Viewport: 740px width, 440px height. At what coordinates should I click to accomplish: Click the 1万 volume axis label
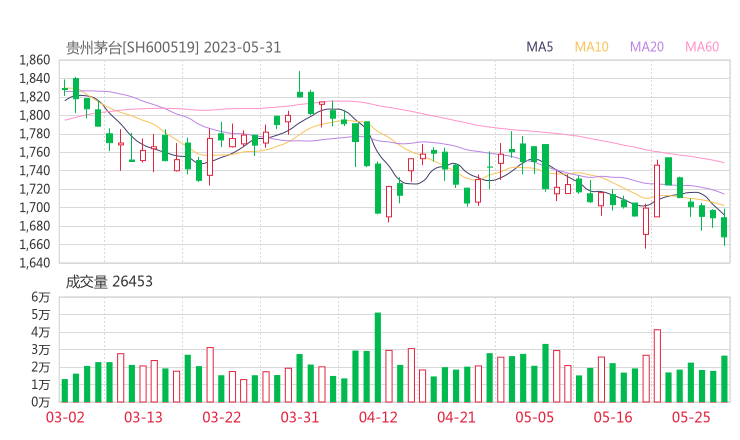(x=41, y=385)
